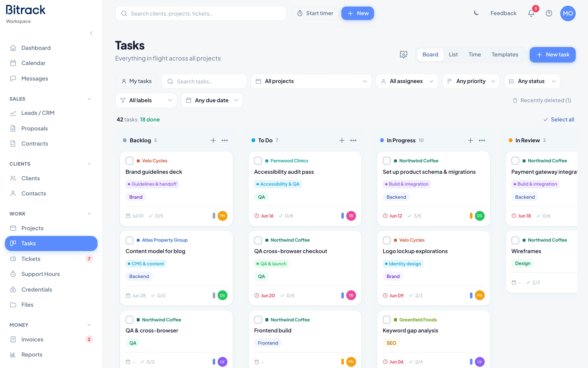Check the Content model for blog task
The image size is (588, 368).
tap(129, 240)
